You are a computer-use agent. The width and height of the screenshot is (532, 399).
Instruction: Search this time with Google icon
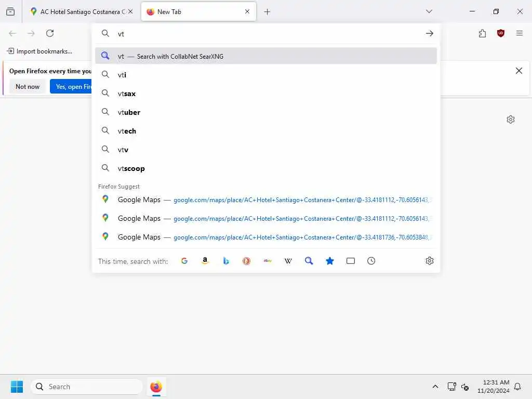click(x=184, y=261)
